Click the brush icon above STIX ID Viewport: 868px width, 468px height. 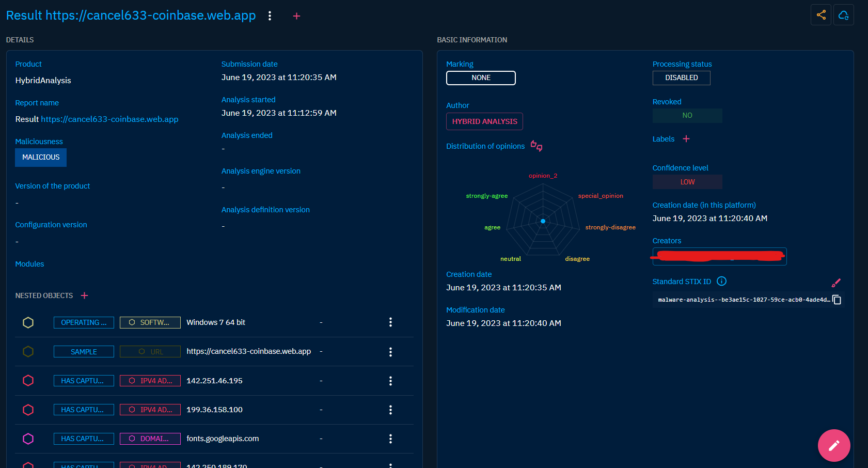pos(836,283)
